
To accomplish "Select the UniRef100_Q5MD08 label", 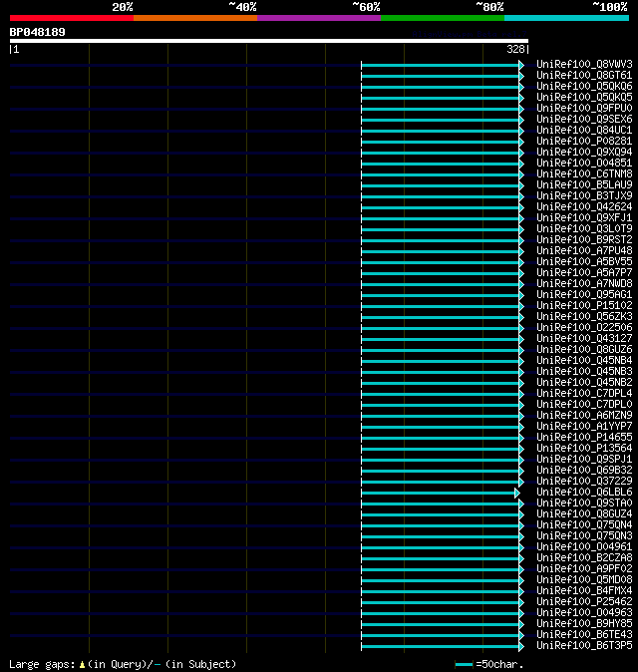I will coord(584,580).
